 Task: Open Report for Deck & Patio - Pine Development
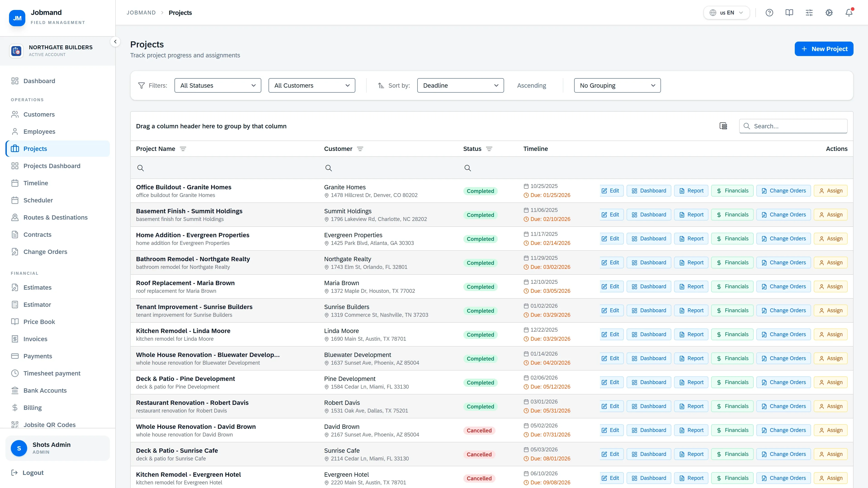691,382
